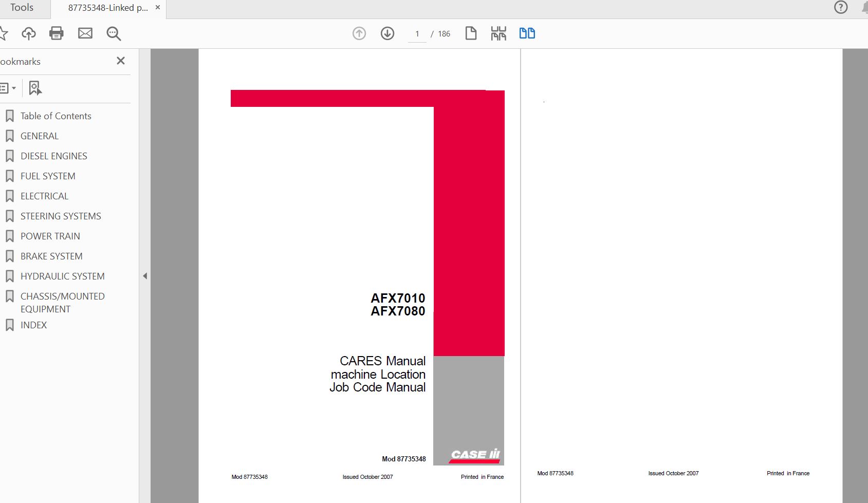Click bookmark icon beside CHASSIS/MOUNTED EQUIPMENT
This screenshot has width=868, height=503.
9,296
